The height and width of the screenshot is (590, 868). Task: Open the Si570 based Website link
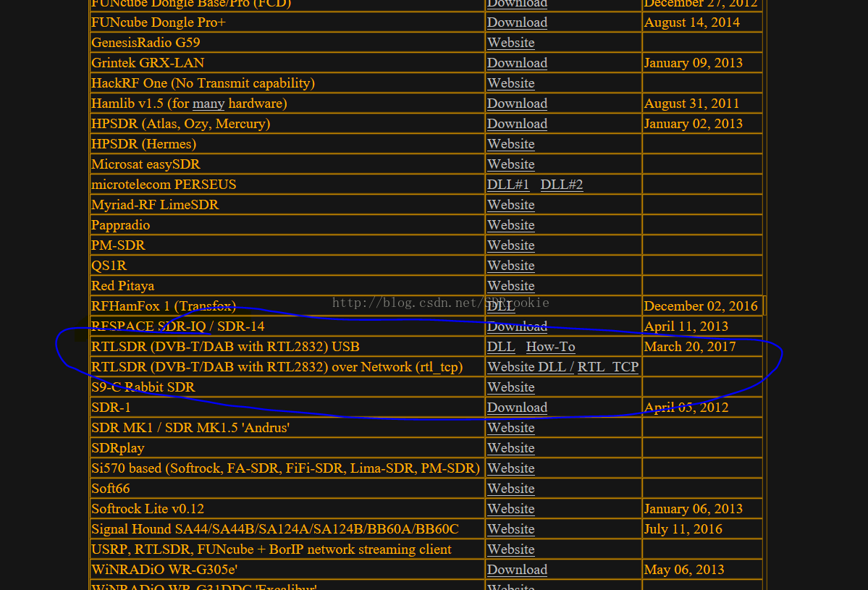point(511,468)
